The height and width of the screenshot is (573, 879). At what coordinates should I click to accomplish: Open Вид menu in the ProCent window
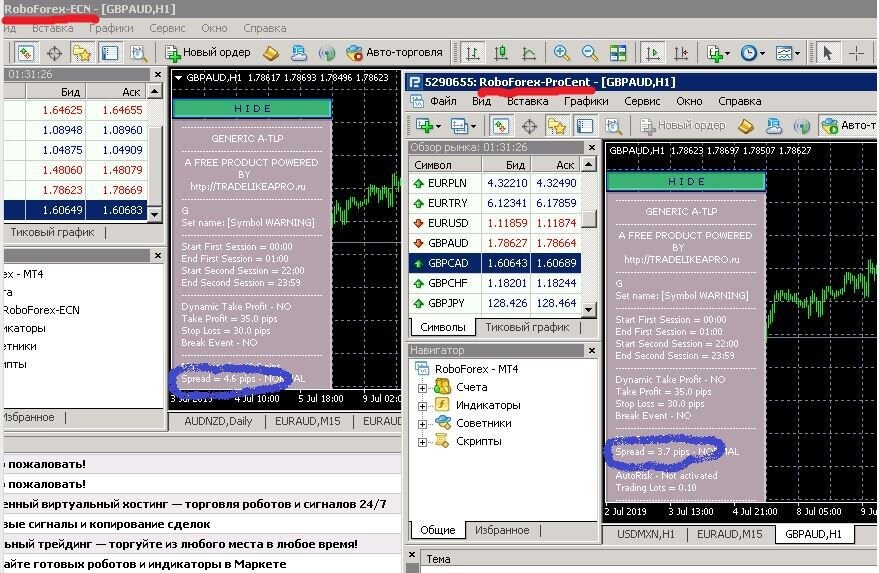click(x=481, y=101)
